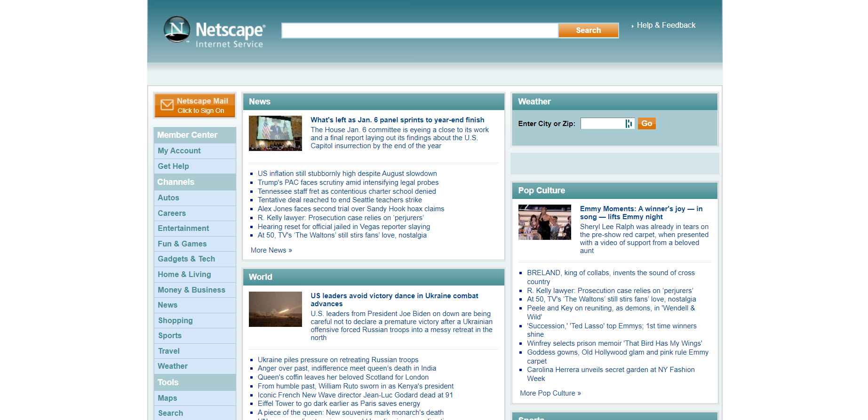The width and height of the screenshot is (868, 420).
Task: Select the Gadgets & Tech channel
Action: tap(186, 259)
